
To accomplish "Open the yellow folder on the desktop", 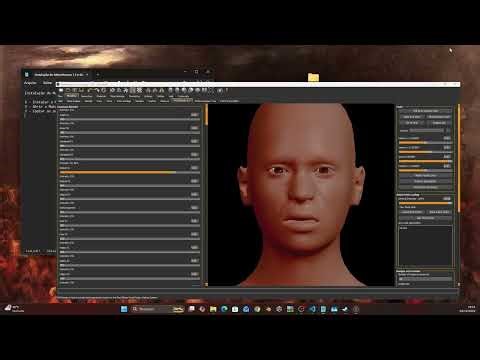I will click(313, 78).
